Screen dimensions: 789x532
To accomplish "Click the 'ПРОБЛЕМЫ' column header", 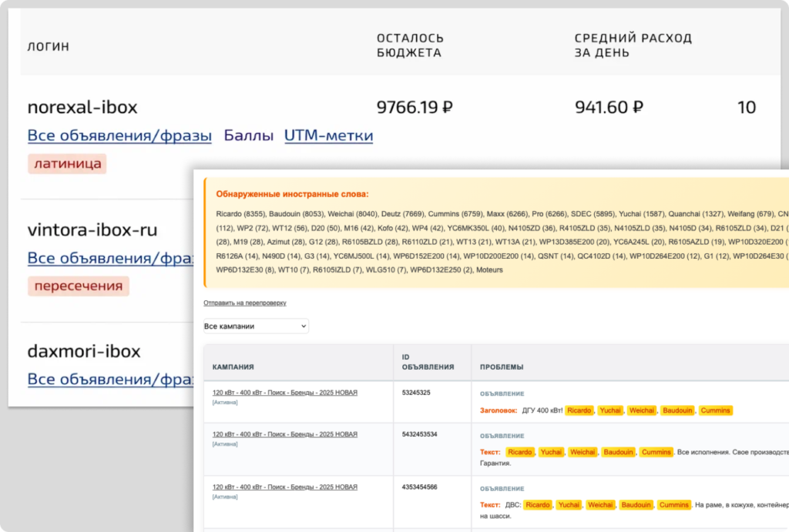I will point(502,367).
